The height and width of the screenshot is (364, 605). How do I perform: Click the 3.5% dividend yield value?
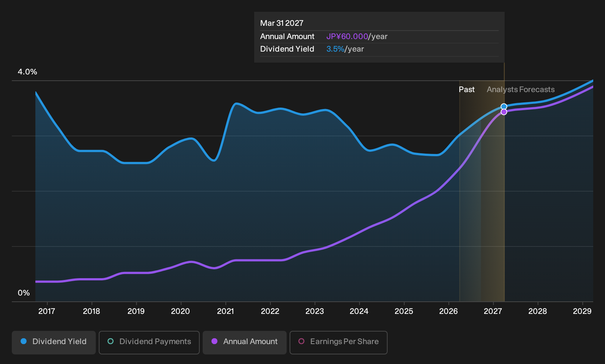pos(335,49)
